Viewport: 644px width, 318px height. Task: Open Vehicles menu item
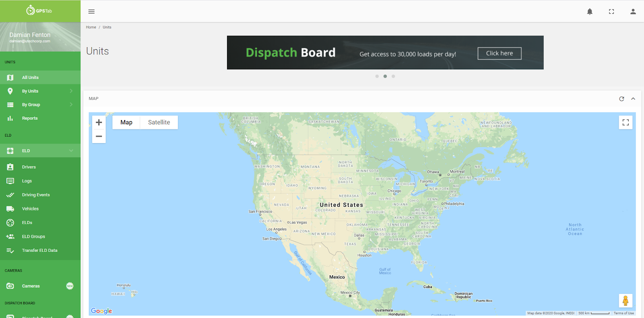pos(40,209)
